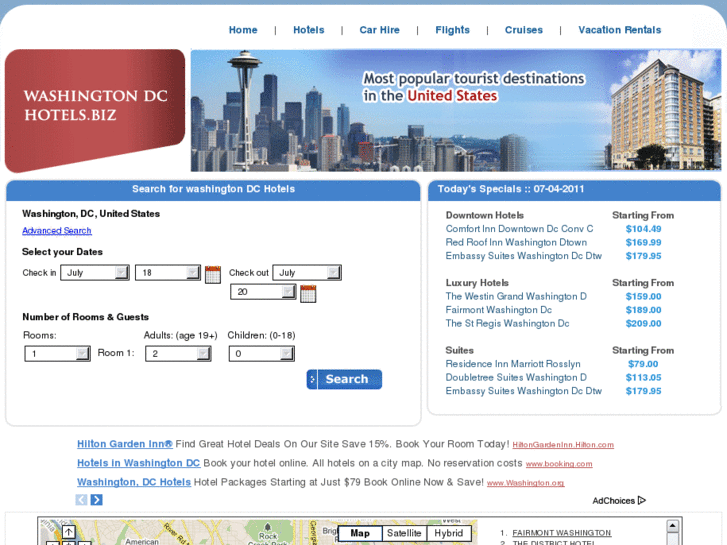
Task: Click the previous ads arrow icon
Action: (x=81, y=500)
